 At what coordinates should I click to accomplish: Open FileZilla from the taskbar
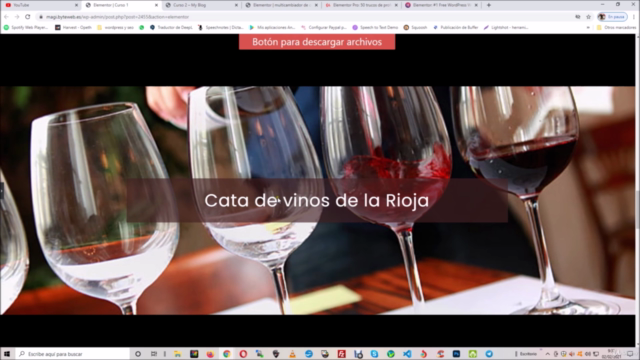point(342,354)
